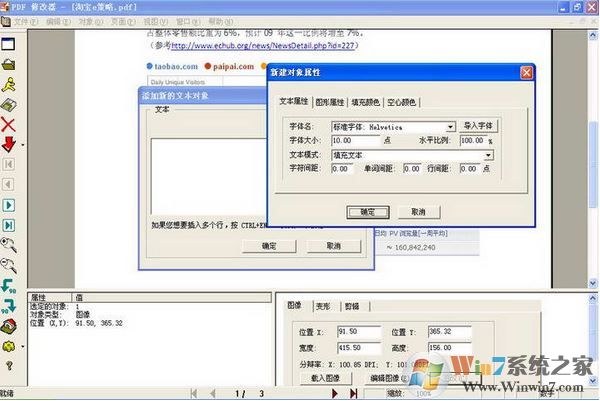
Task: Click the 单词间距 input field
Action: point(412,169)
